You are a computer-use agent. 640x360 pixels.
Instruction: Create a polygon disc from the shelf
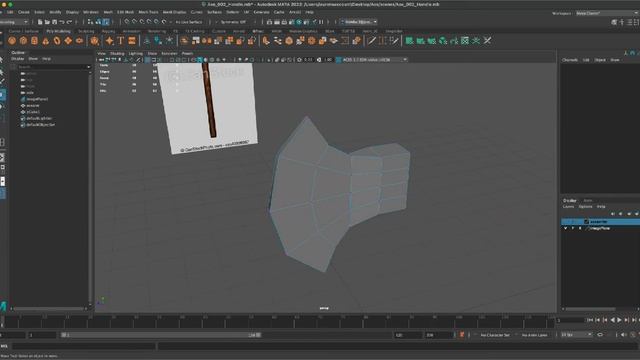coord(79,40)
